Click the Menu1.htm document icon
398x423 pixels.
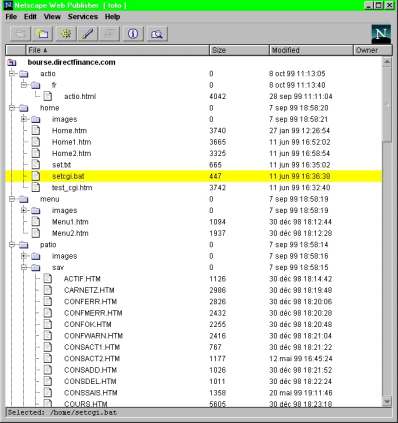[36, 222]
